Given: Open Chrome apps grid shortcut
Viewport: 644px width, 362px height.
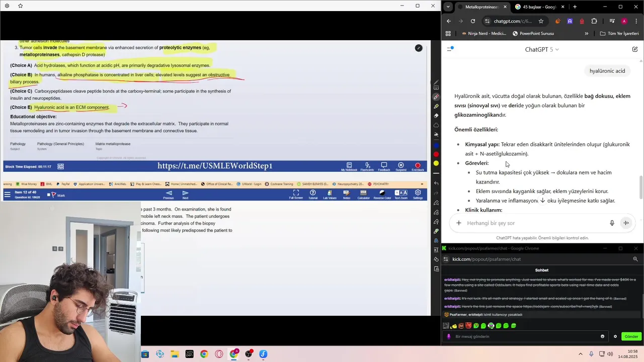Looking at the screenshot, I should 448,34.
